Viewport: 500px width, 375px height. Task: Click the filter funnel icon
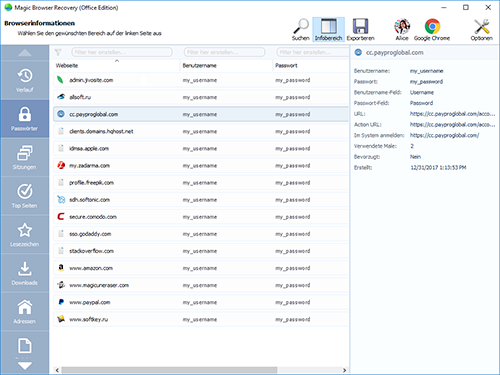click(58, 52)
